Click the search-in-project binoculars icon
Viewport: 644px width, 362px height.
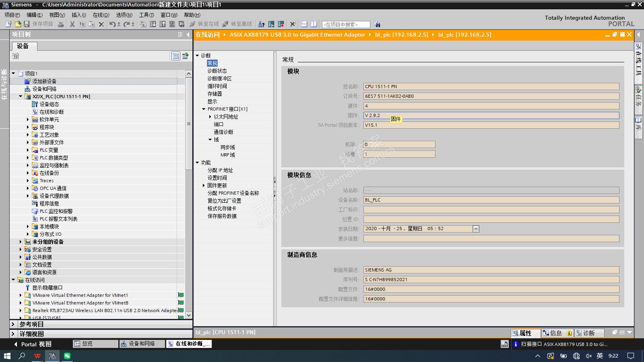coord(377,25)
